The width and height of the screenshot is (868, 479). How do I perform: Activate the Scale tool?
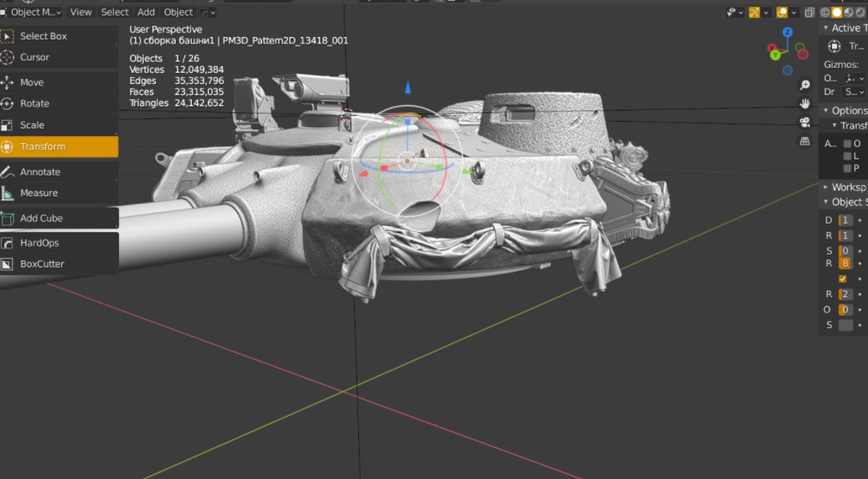[32, 125]
